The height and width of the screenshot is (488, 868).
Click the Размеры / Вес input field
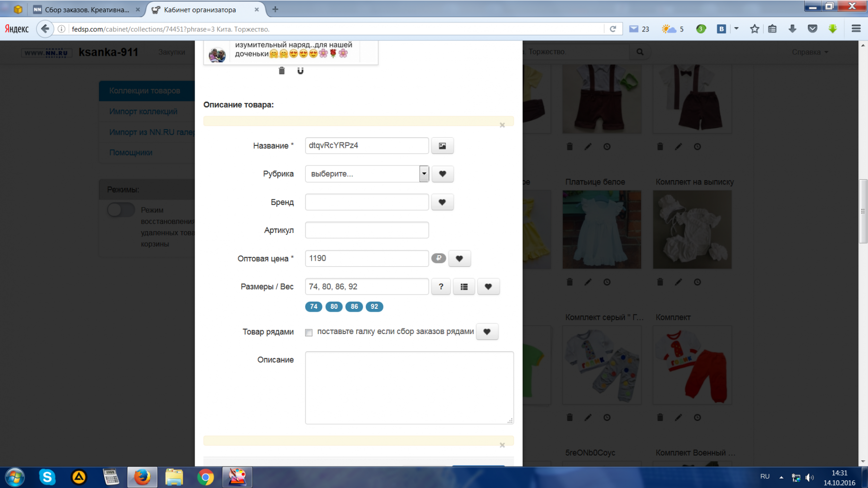tap(367, 286)
